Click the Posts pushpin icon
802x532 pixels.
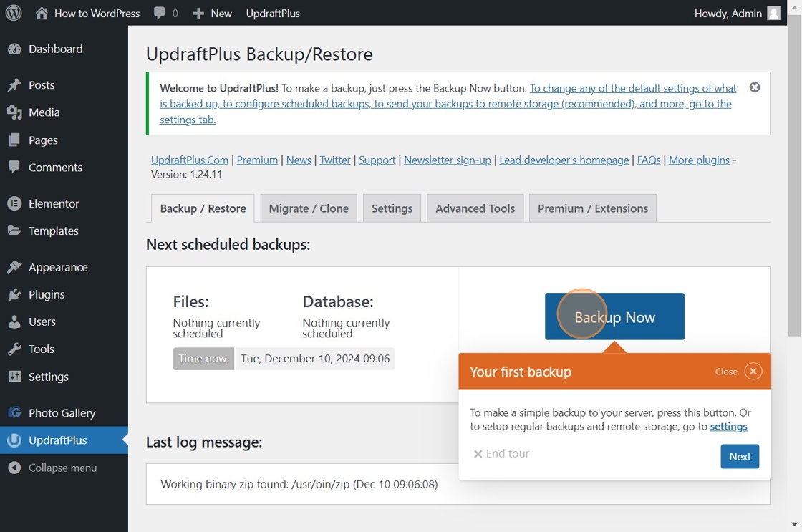click(15, 85)
